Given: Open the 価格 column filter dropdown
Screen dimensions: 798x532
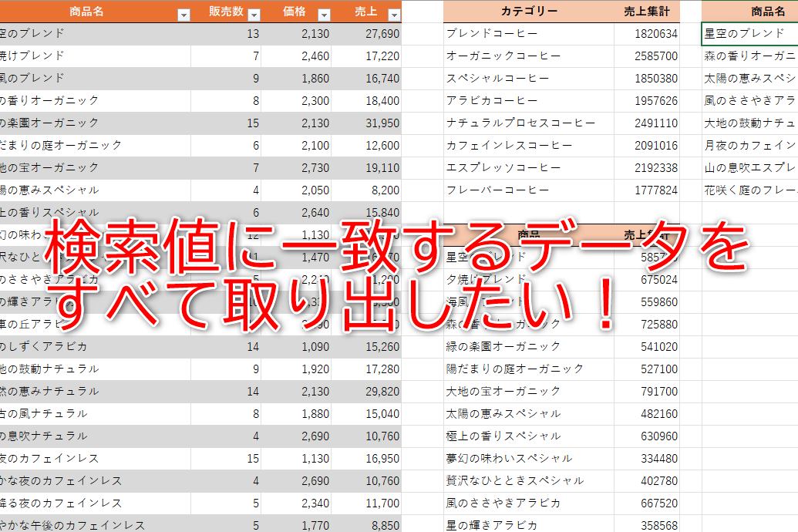Looking at the screenshot, I should (x=324, y=15).
